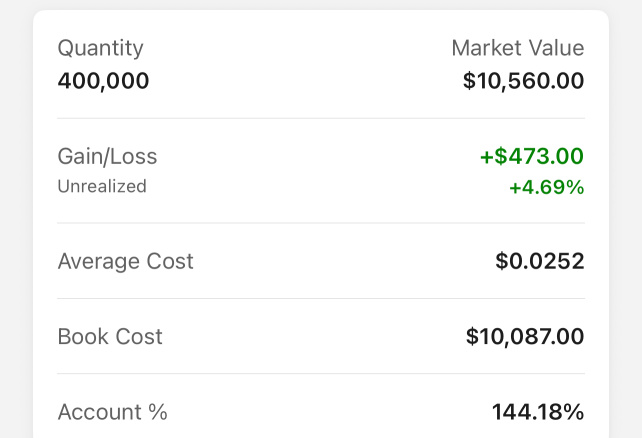Select the 400,000 quantity value
The width and height of the screenshot is (642, 438).
point(103,81)
